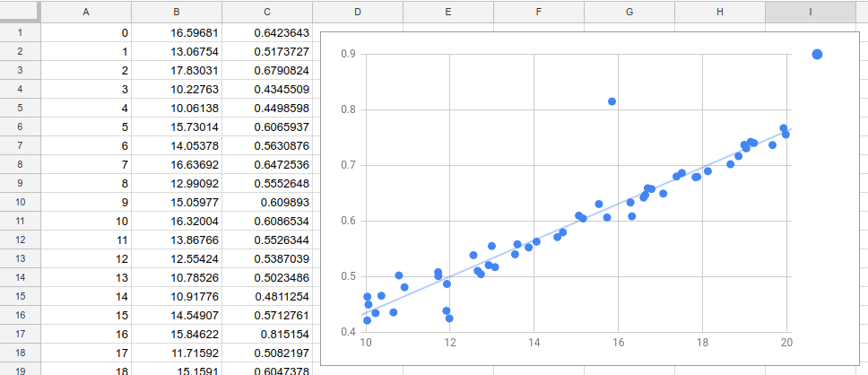Image resolution: width=868 pixels, height=375 pixels.
Task: Click cell containing 17.83031
Action: tap(177, 70)
